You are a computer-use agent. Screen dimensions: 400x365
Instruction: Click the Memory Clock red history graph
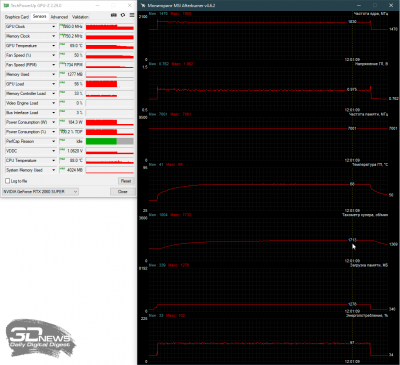[x=110, y=36]
